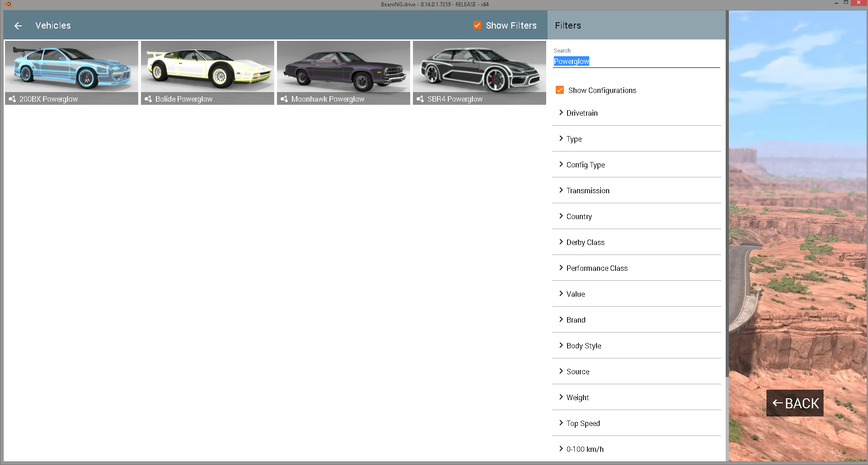Click the config icon beside Bolide Powerglow
The image size is (868, 465).
148,99
